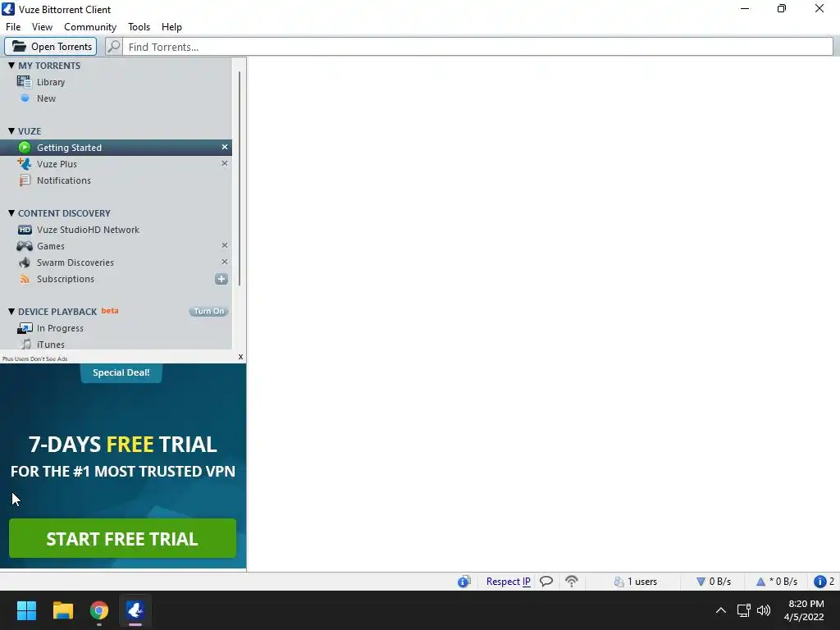Close the Getting Started sidebar entry
Image resolution: width=840 pixels, height=630 pixels.
[225, 147]
